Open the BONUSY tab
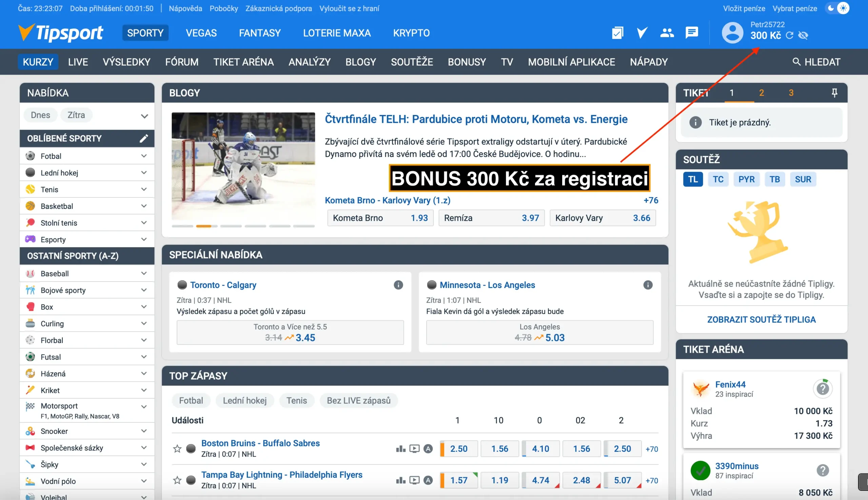This screenshot has width=868, height=500. tap(467, 62)
